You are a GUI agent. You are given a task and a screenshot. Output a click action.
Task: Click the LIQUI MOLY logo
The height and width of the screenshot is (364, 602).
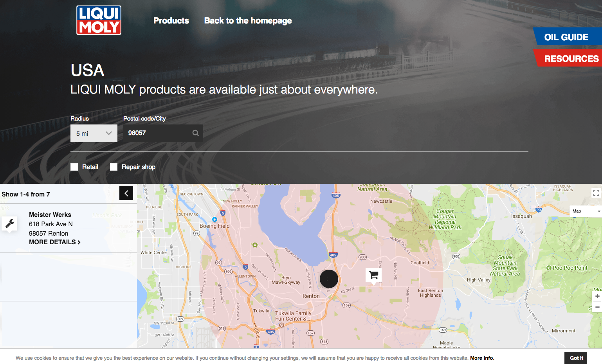click(99, 20)
